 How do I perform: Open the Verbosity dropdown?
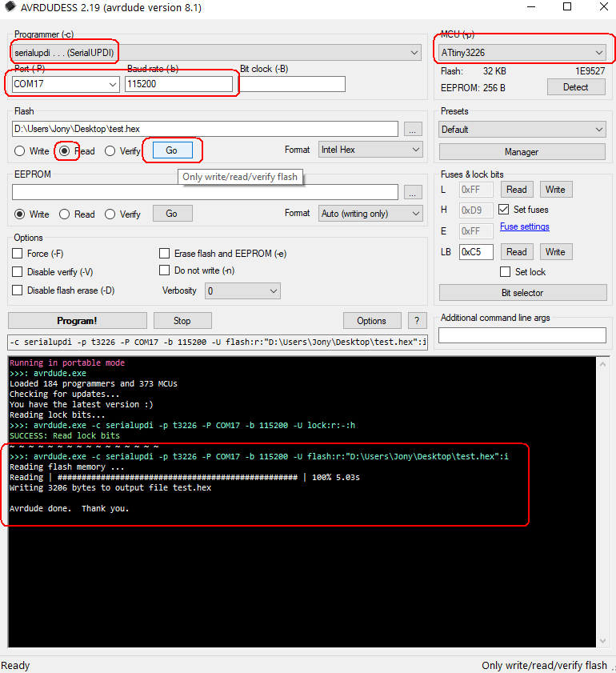point(242,291)
